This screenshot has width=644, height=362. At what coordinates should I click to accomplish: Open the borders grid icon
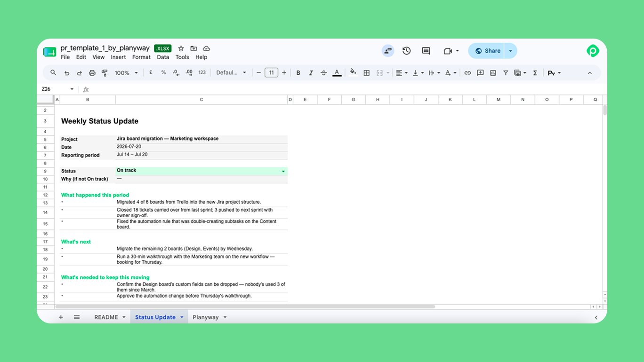tap(366, 73)
